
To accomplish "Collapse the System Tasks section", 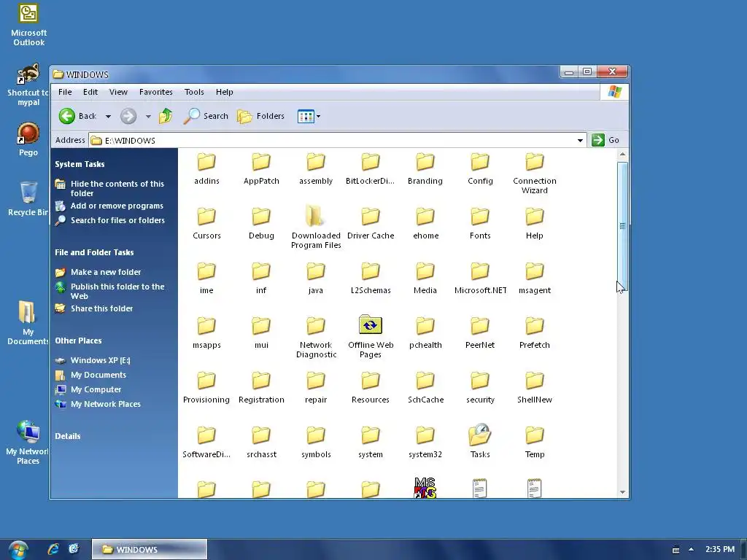I will click(80, 164).
